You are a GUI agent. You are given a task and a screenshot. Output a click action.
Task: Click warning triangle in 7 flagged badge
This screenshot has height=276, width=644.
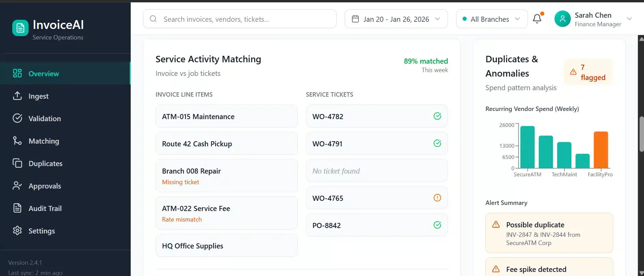pos(573,72)
